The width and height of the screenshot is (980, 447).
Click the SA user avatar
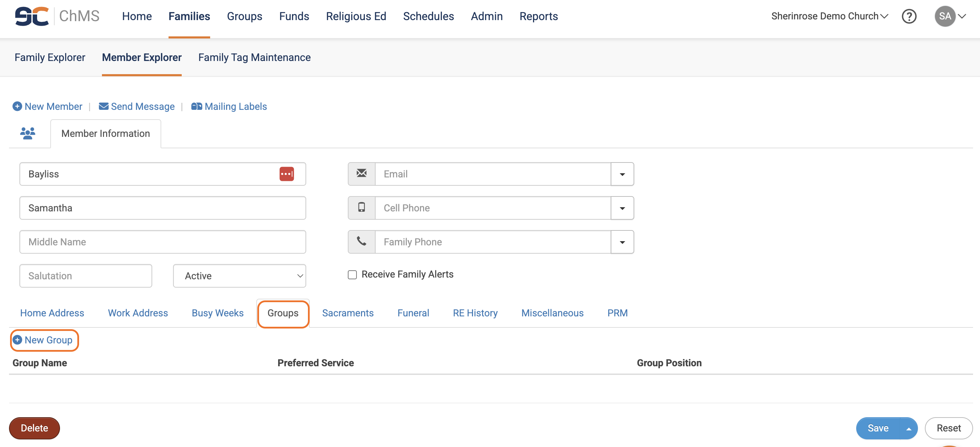tap(945, 16)
